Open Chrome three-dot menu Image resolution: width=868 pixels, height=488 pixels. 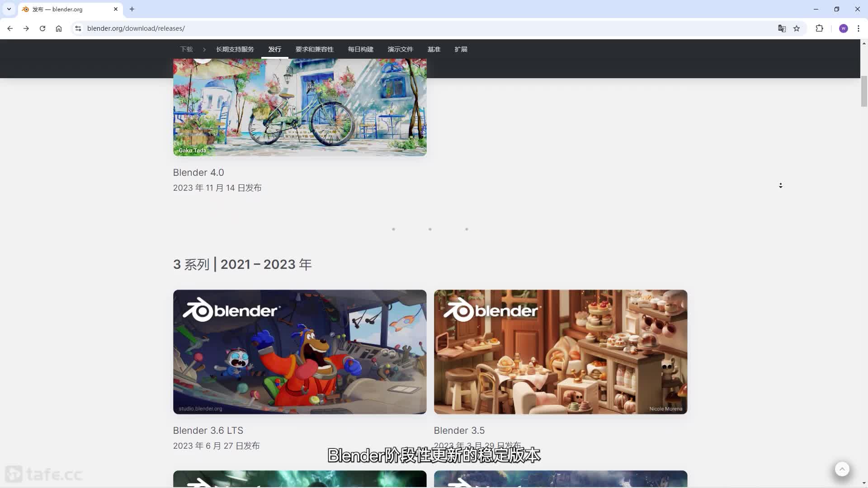(859, 28)
